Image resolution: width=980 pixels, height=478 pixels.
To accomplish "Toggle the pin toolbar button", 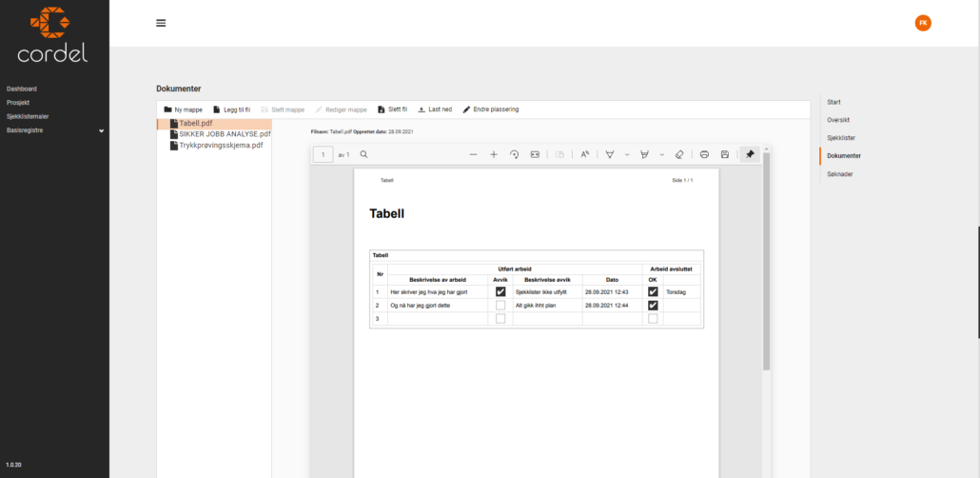I will (x=750, y=154).
